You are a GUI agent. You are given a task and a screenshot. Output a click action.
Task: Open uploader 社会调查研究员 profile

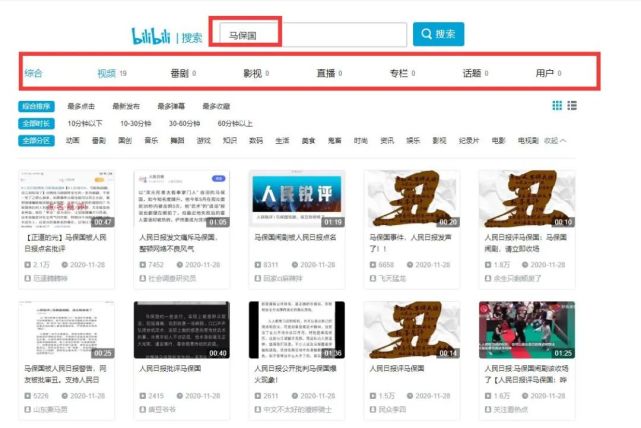point(168,278)
